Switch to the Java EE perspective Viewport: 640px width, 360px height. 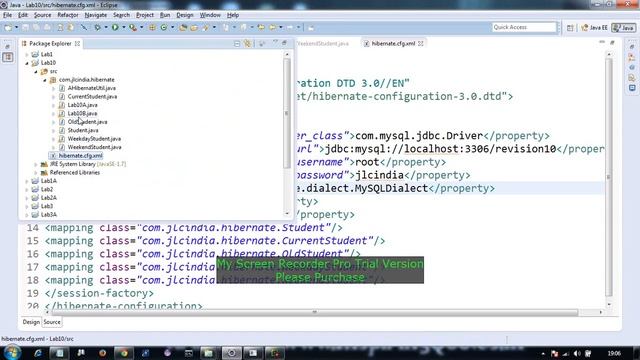click(x=594, y=27)
